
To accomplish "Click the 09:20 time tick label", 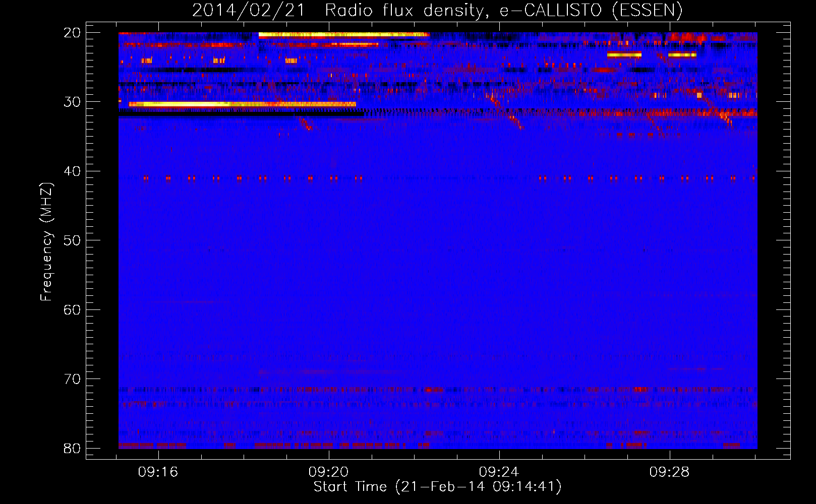I will (329, 472).
